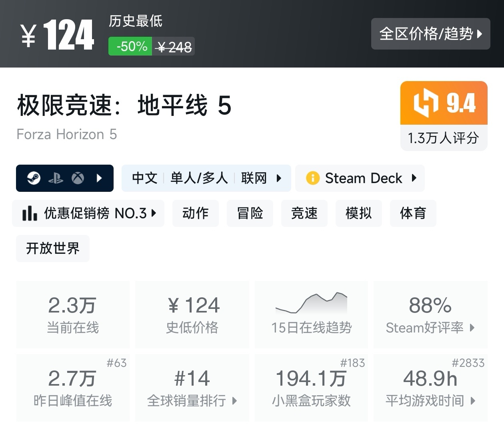This screenshot has width=504, height=428.
Task: Open the 15日在线趋势 chart
Action: (x=311, y=315)
